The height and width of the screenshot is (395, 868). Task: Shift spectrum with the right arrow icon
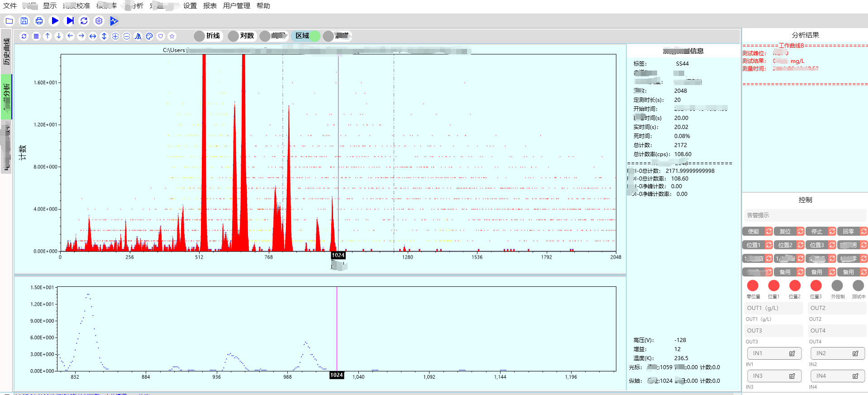[x=81, y=36]
